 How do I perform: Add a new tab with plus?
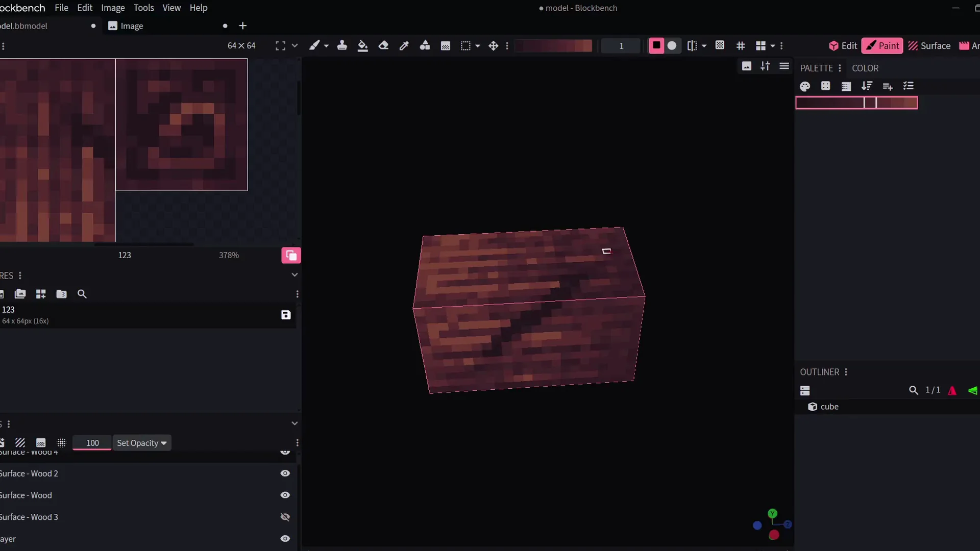243,26
